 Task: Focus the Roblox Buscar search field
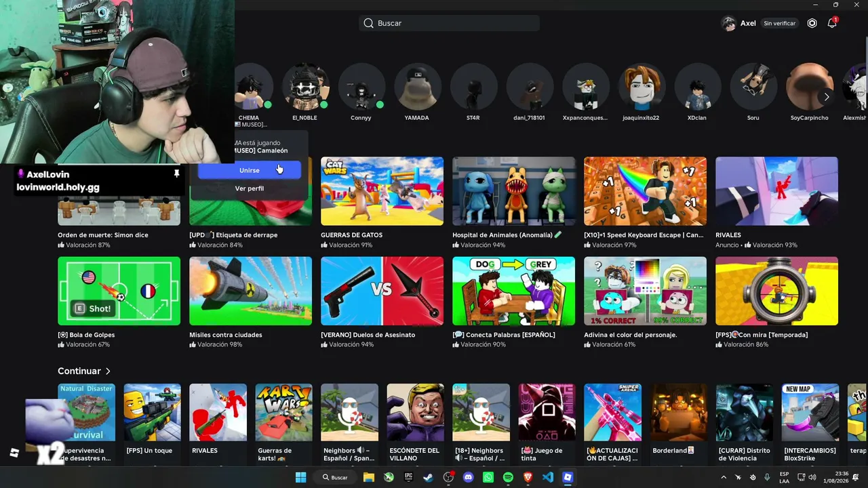[x=450, y=23]
